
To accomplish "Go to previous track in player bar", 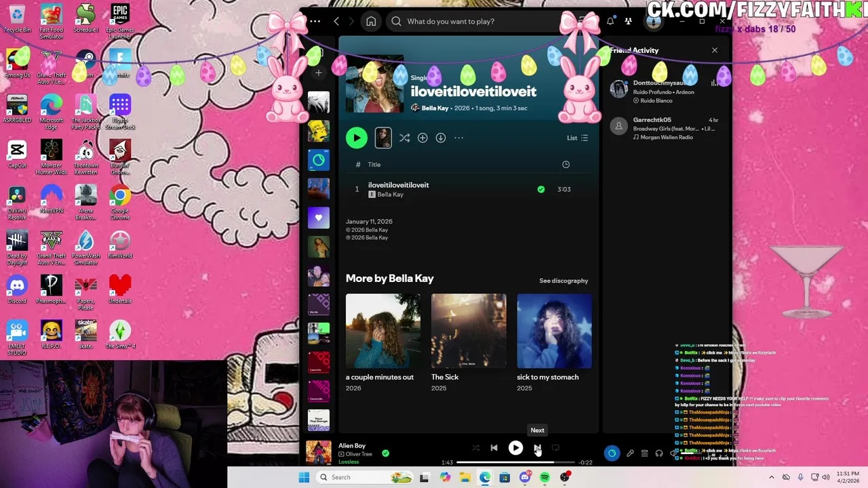I will tap(494, 448).
